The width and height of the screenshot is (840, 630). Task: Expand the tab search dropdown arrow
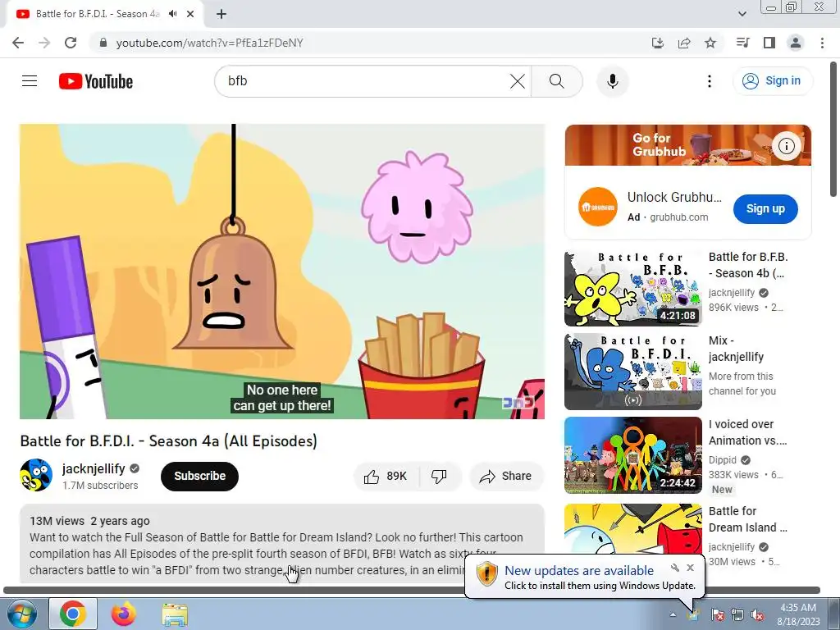pos(742,14)
